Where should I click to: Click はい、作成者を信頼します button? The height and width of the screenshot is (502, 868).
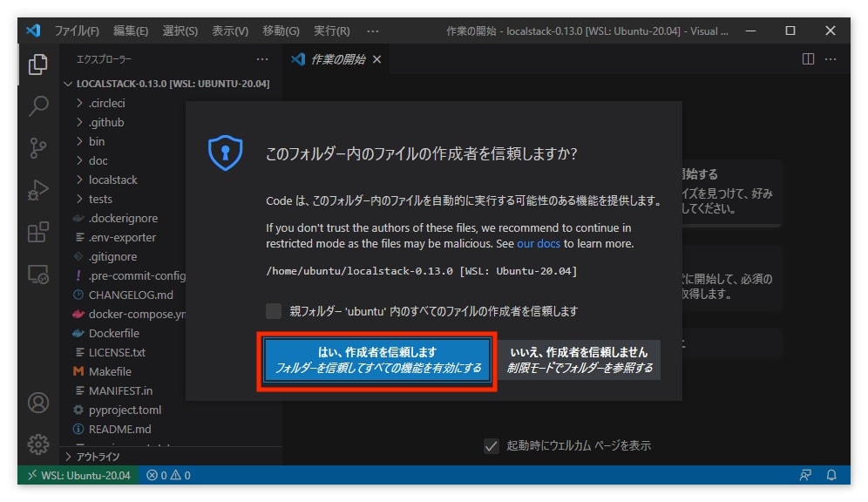(x=377, y=360)
